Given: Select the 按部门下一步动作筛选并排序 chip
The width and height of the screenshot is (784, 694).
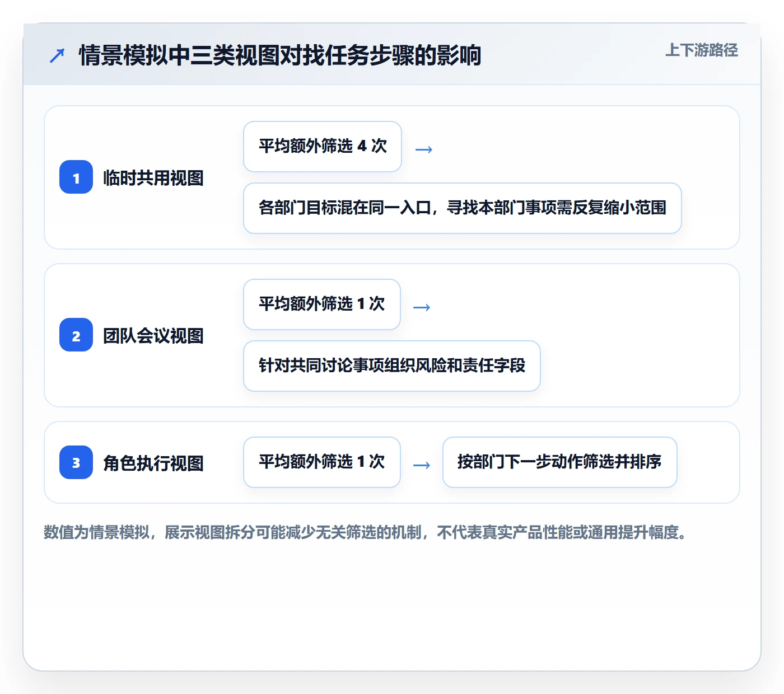Looking at the screenshot, I should click(x=560, y=462).
